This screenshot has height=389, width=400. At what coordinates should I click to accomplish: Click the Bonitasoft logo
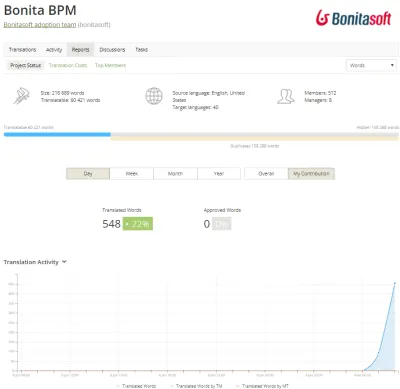coord(353,18)
